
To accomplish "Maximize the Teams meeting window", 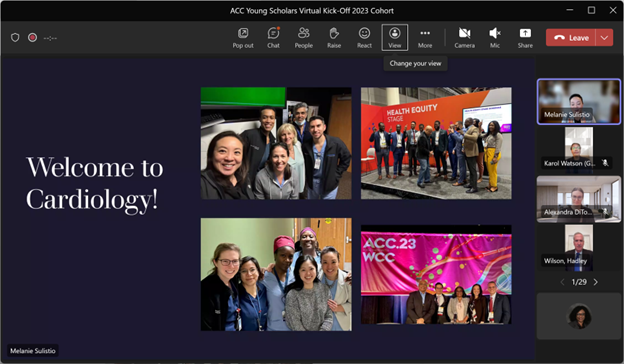I will click(x=591, y=10).
